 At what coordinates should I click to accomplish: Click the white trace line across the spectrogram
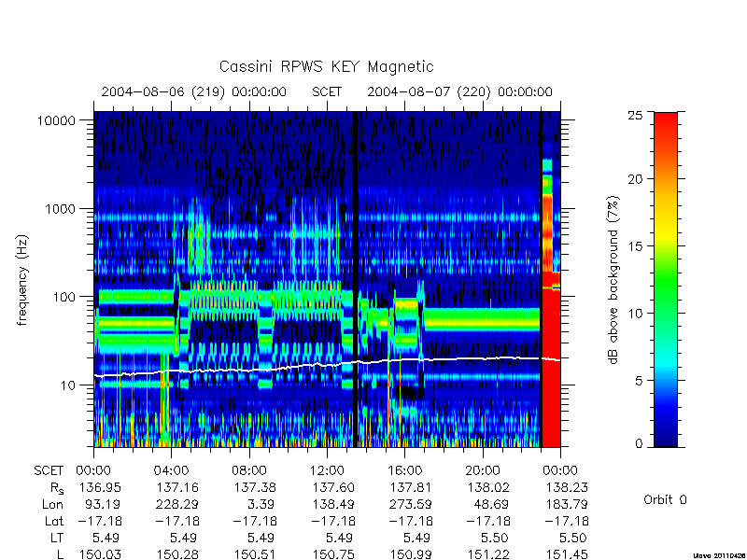[327, 365]
